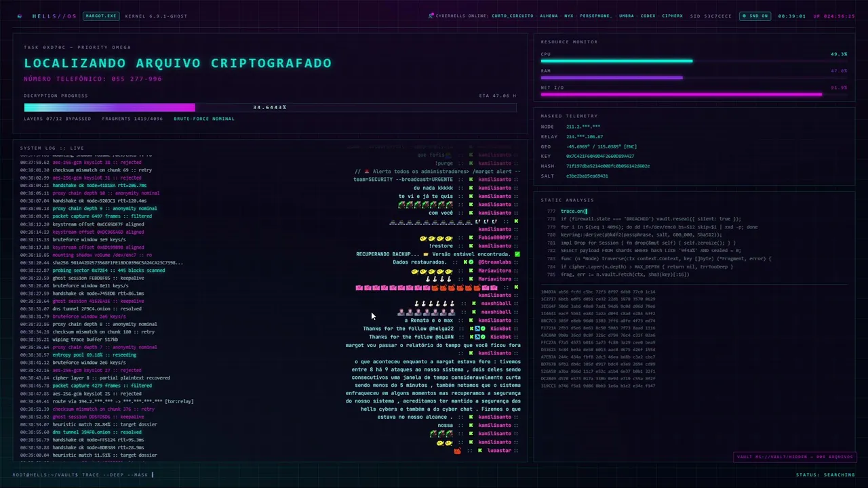Viewport: 868px width, 488px height.
Task: Select online user UMBRA
Action: pyautogui.click(x=627, y=16)
